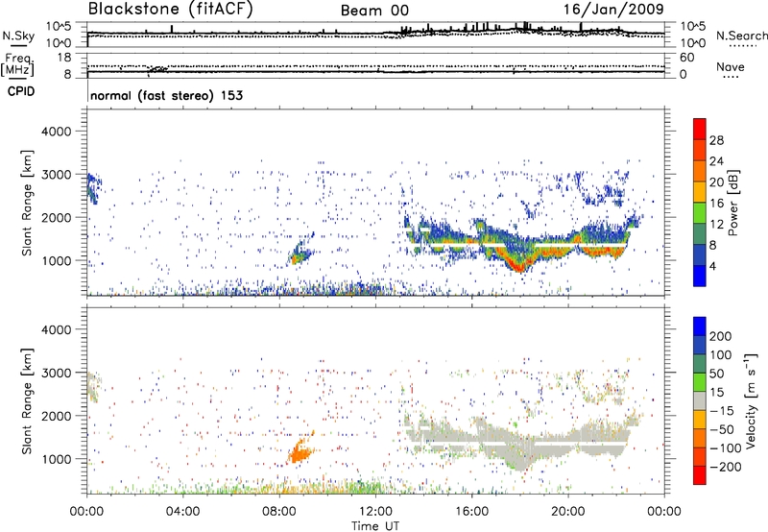Click the orange velocity patch near 09:00
The width and height of the screenshot is (768, 532).
(300, 451)
